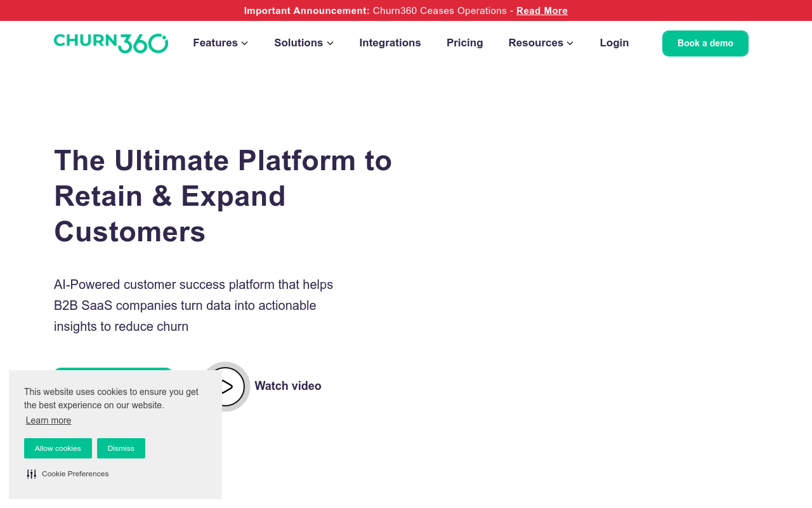Open the Pricing page
The image size is (812, 508).
pyautogui.click(x=465, y=43)
